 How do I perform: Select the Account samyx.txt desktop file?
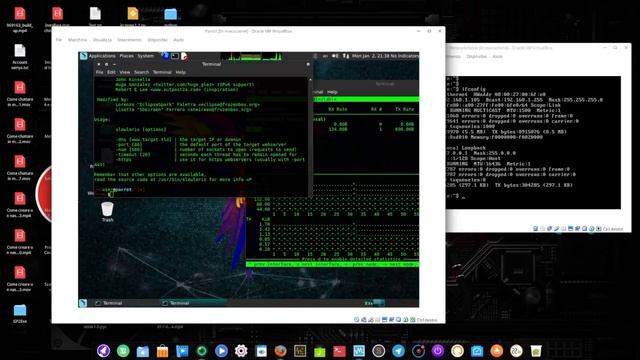tap(20, 57)
